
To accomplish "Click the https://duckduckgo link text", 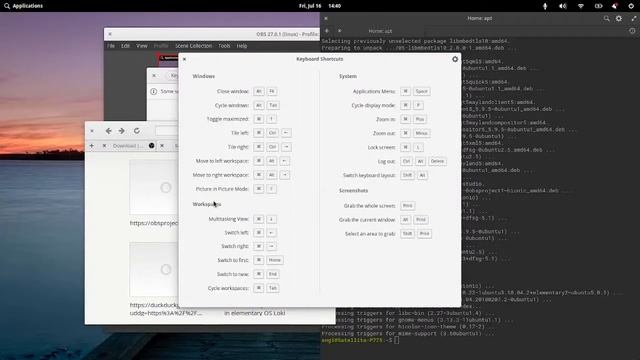I will (x=154, y=304).
